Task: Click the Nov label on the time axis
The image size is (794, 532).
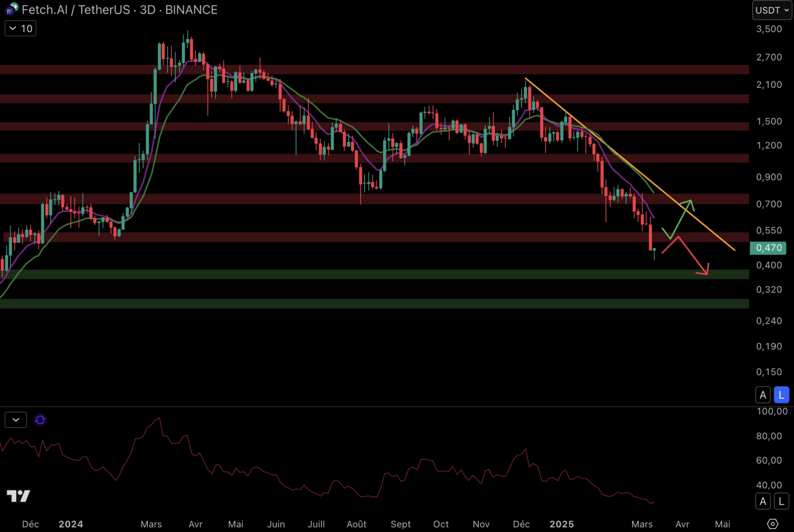Action: pyautogui.click(x=481, y=524)
